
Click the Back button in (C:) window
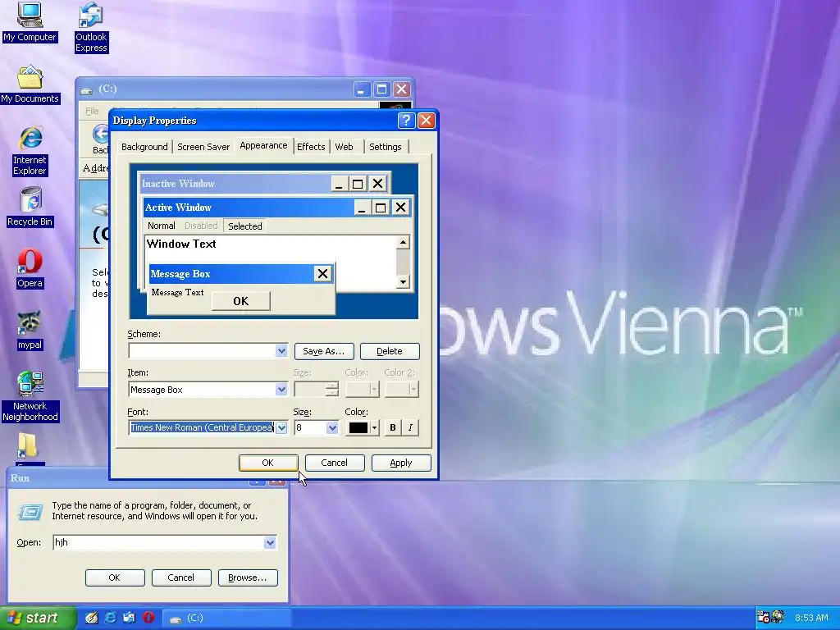pos(100,139)
